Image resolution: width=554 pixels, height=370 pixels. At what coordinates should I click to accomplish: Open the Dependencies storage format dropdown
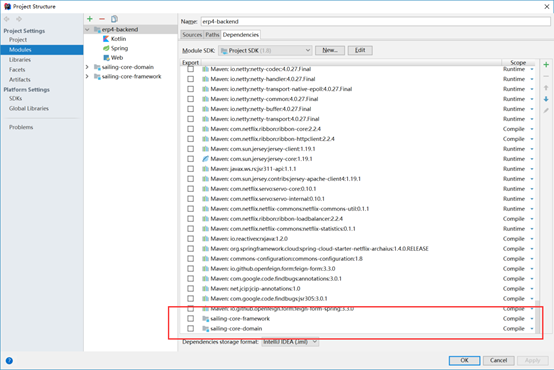(x=290, y=342)
